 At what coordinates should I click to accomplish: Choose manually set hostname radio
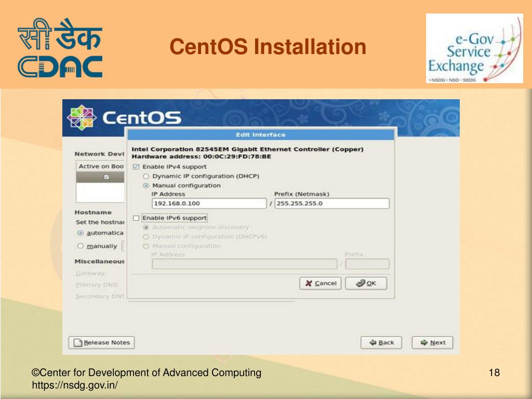pyautogui.click(x=81, y=246)
